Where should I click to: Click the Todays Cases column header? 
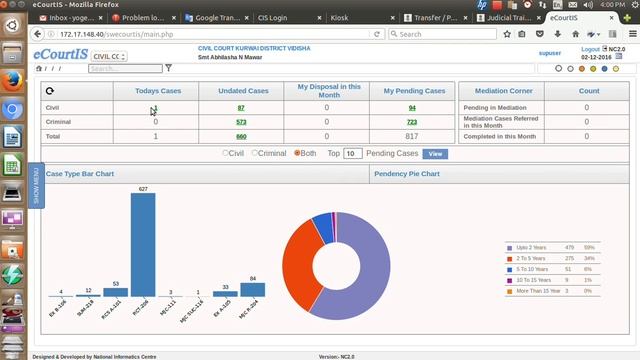click(158, 91)
